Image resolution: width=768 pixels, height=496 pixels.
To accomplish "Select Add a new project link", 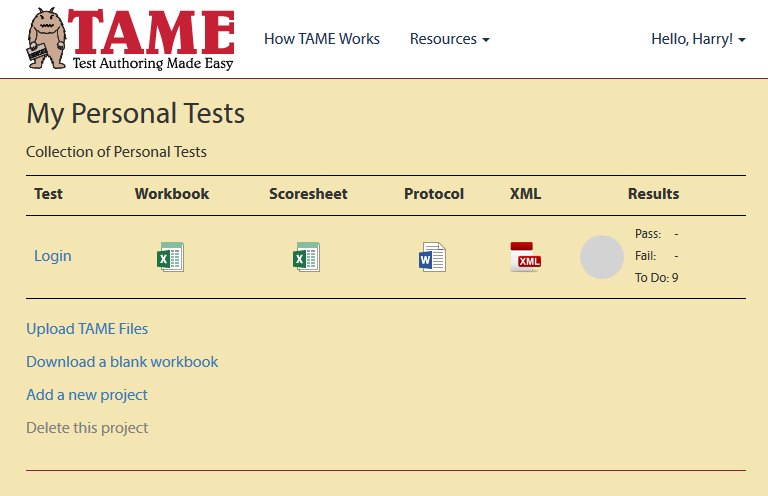I will coord(87,395).
